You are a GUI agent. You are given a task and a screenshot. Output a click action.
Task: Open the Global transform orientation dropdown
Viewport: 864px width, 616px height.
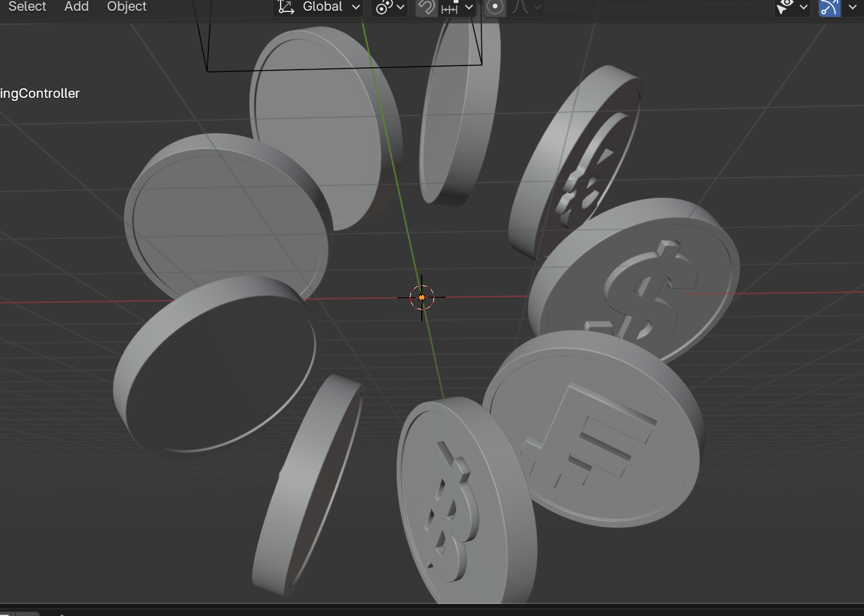click(319, 7)
